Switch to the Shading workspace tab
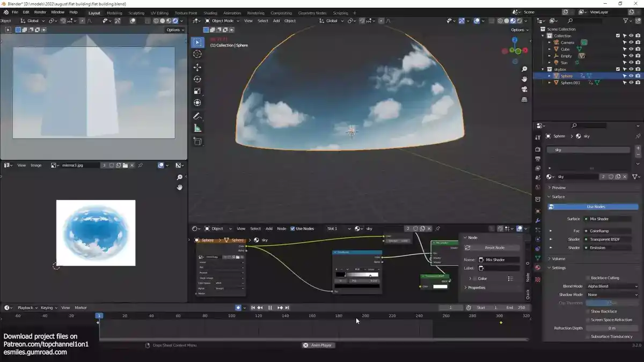 point(210,13)
